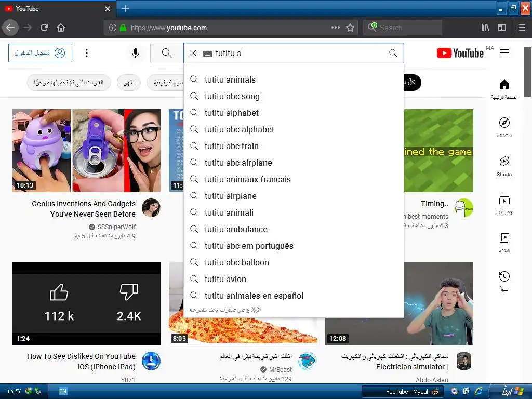Select suggestion "tutitu animals"
This screenshot has height=399, width=532.
[x=294, y=79]
